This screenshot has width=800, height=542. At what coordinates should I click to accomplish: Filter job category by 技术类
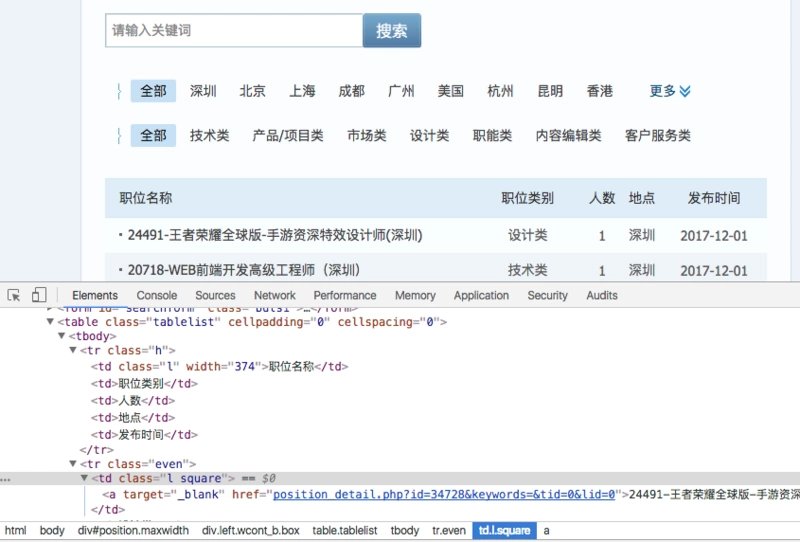click(209, 135)
